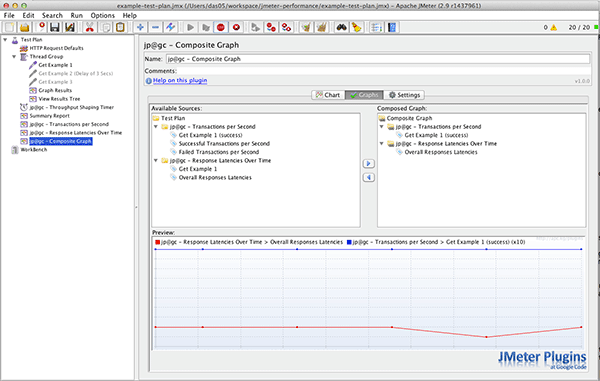
Task: Collapse the Test Plan tree node
Action: (x=5, y=39)
